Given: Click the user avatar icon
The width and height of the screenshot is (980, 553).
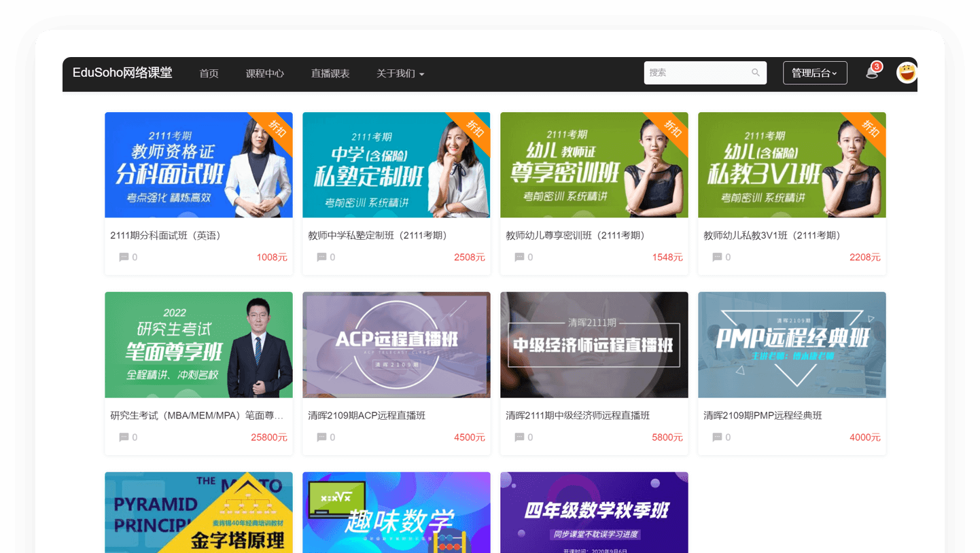Looking at the screenshot, I should pos(907,73).
